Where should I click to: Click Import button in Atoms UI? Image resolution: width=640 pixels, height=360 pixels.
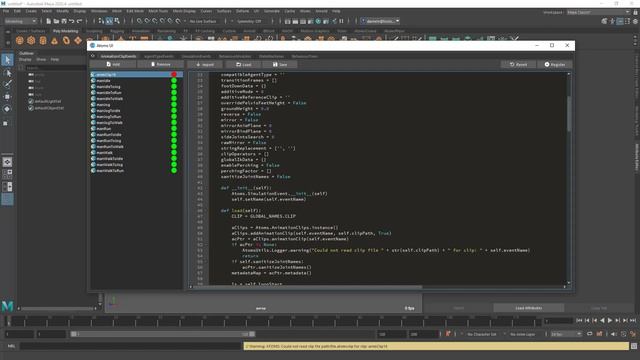[x=205, y=64]
